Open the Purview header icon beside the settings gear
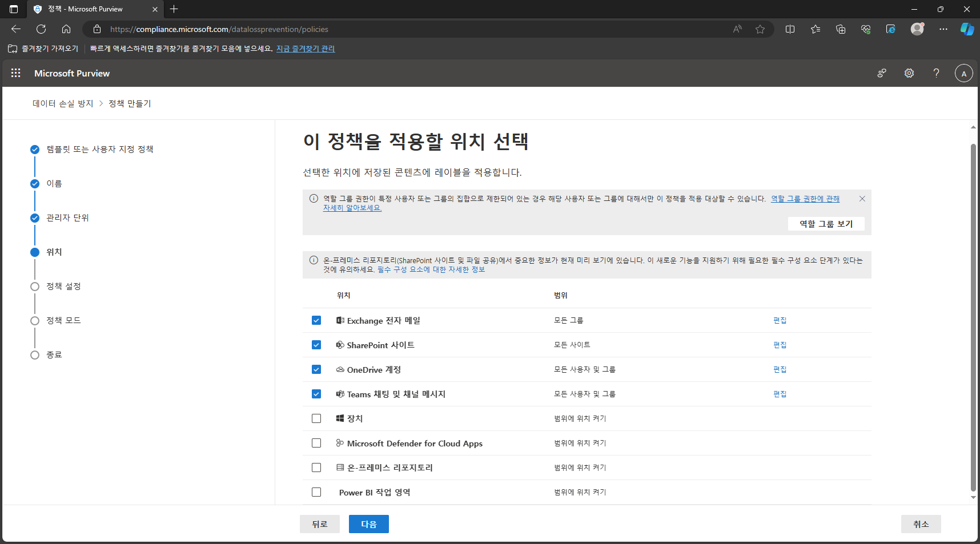The image size is (980, 544). 882,73
